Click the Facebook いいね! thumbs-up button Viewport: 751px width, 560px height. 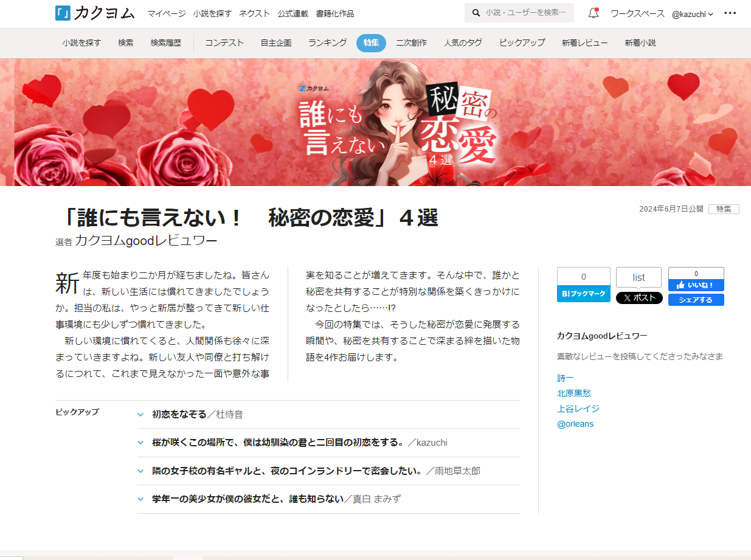696,285
